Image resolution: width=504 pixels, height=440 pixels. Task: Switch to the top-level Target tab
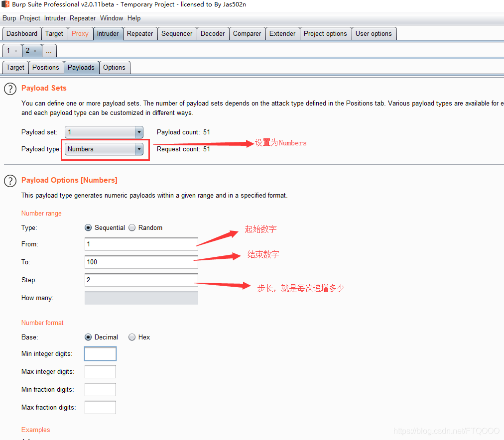pos(54,34)
